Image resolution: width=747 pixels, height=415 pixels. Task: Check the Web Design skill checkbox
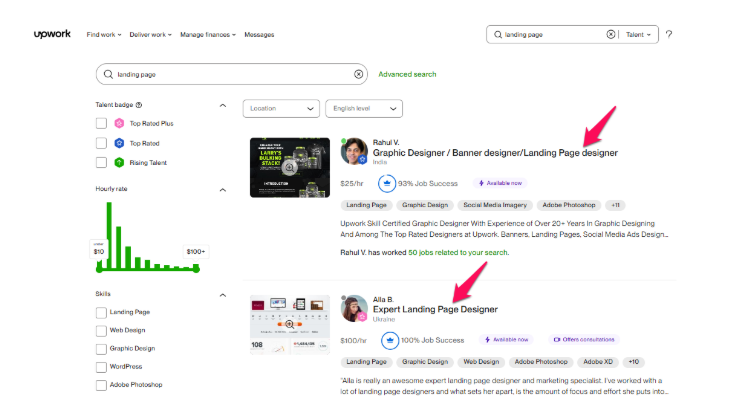pos(101,331)
